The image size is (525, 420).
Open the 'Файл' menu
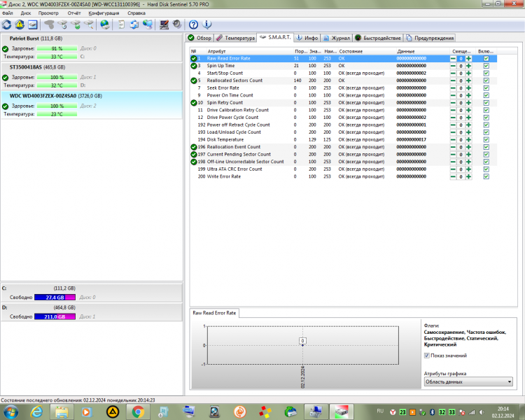pos(8,13)
